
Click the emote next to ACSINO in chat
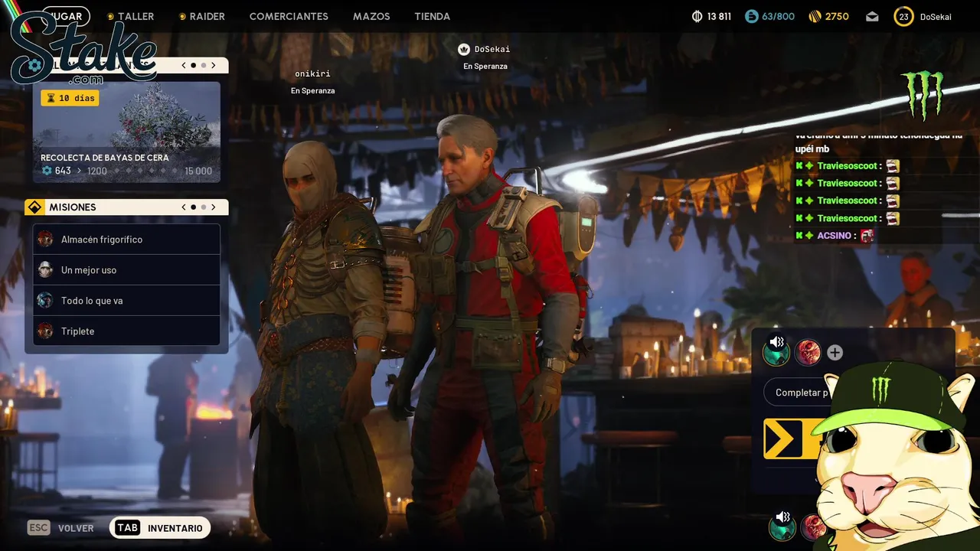pos(867,236)
